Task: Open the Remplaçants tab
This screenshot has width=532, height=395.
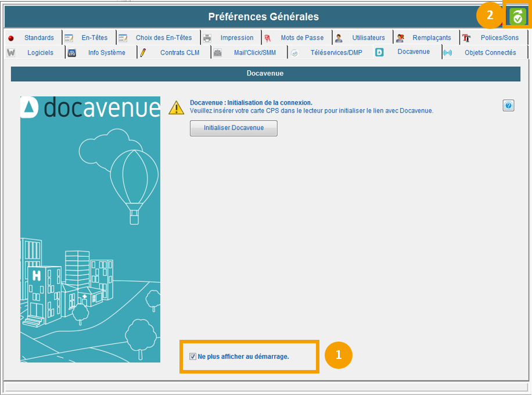Action: [431, 38]
